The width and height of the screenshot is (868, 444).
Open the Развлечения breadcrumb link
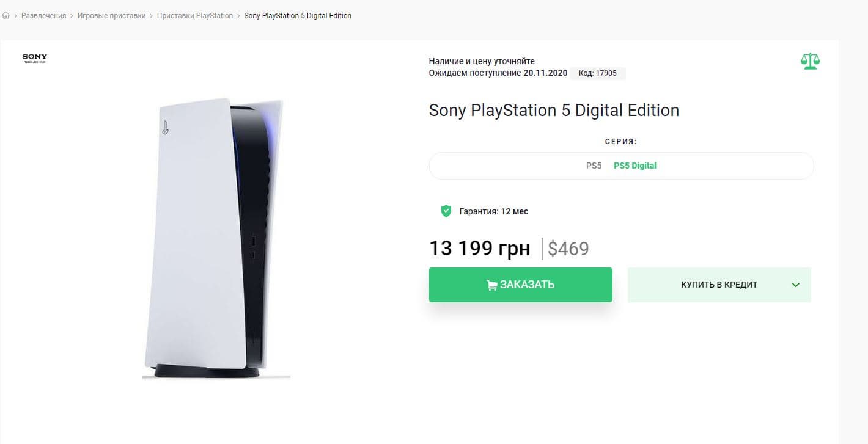click(43, 16)
